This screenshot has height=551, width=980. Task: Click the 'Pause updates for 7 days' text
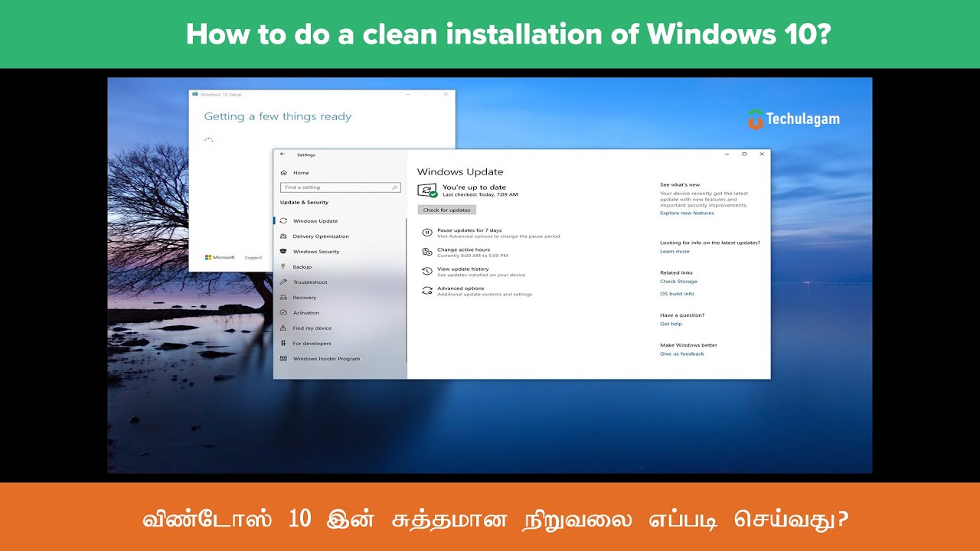tap(469, 230)
